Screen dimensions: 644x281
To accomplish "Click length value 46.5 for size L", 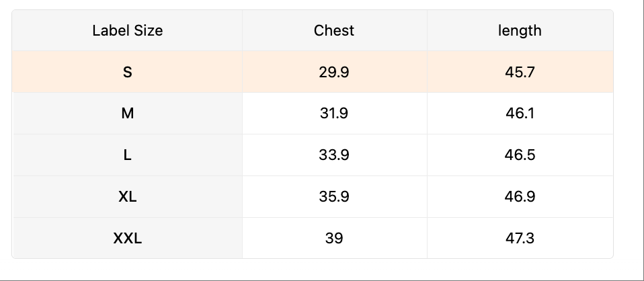I will click(520, 155).
